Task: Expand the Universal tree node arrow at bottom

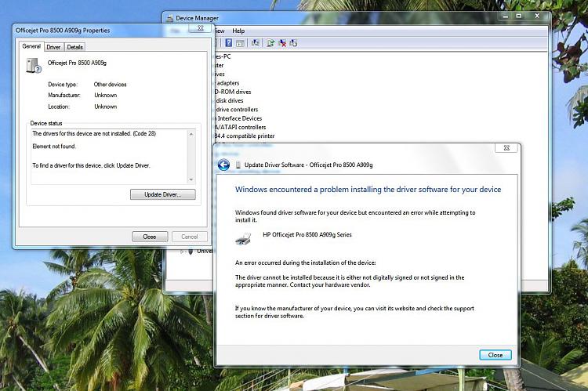Action: [182, 252]
